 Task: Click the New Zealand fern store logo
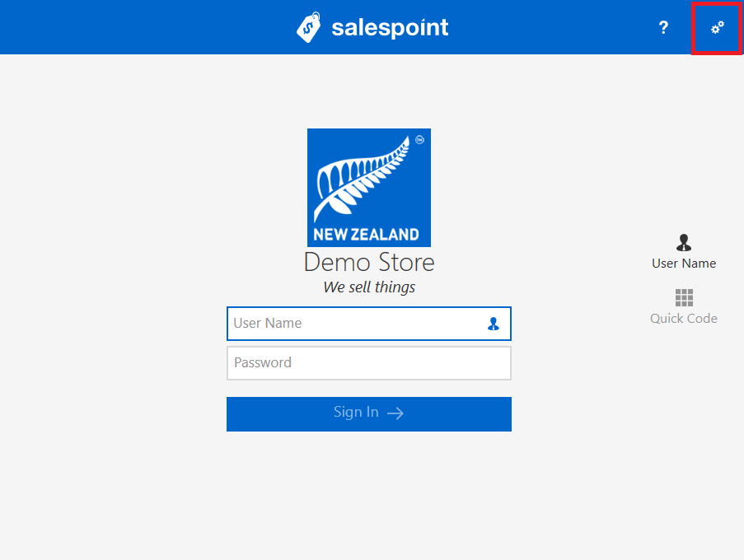pyautogui.click(x=368, y=187)
